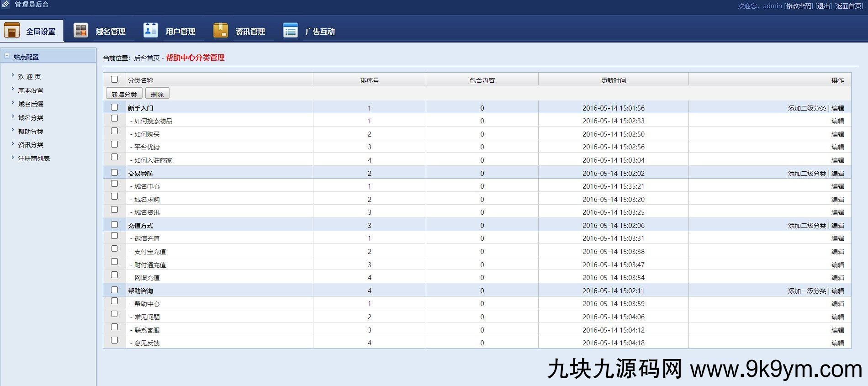
Task: Collapse the 站点配置 sidebar section
Action: (7, 56)
